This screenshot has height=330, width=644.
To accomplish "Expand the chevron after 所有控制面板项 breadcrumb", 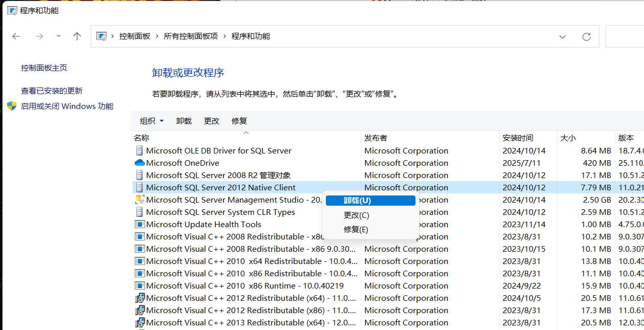I will (224, 36).
